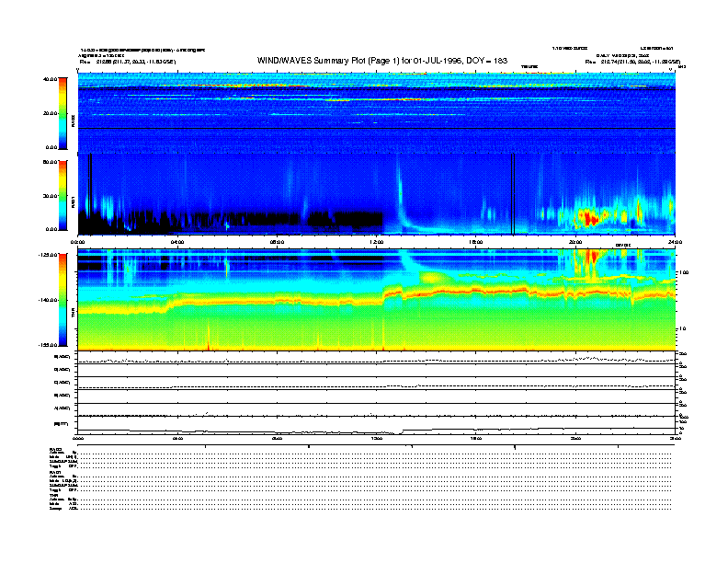The image size is (728, 563).
Task: Click the 08:00 tick label below RAD1 panel
Action: [277, 242]
